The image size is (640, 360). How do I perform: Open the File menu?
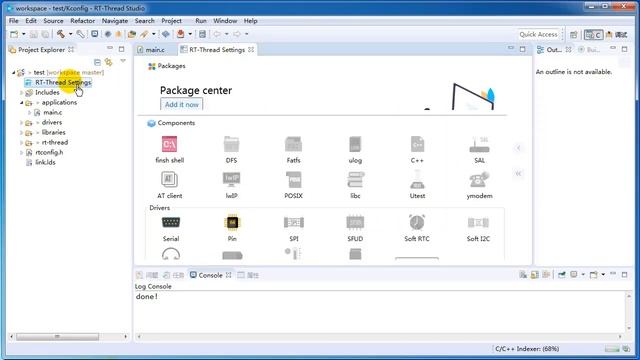tap(13, 21)
